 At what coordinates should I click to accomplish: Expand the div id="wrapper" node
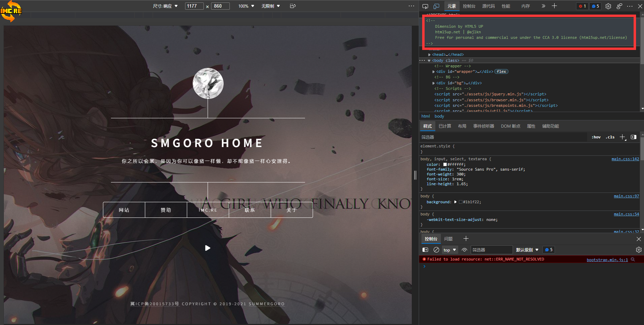(x=434, y=72)
